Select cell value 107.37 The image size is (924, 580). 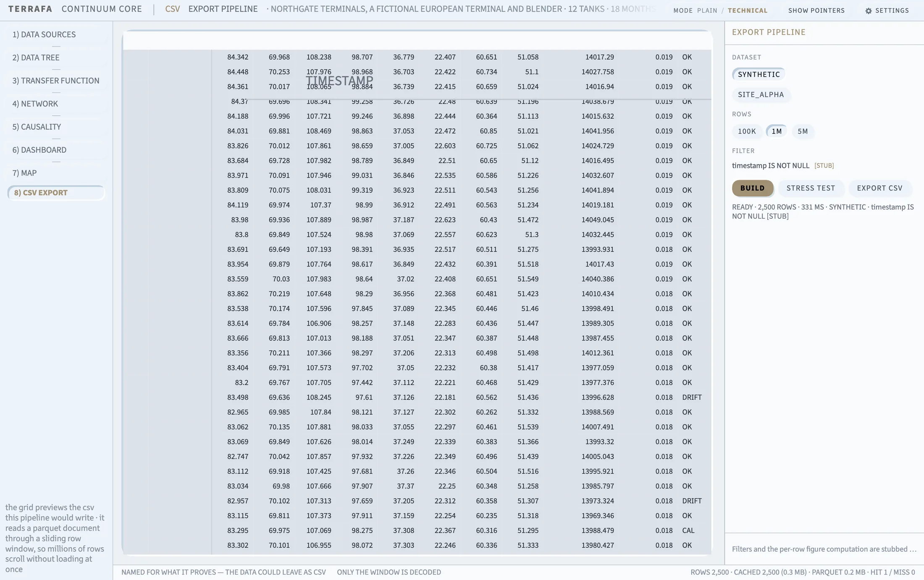(320, 205)
